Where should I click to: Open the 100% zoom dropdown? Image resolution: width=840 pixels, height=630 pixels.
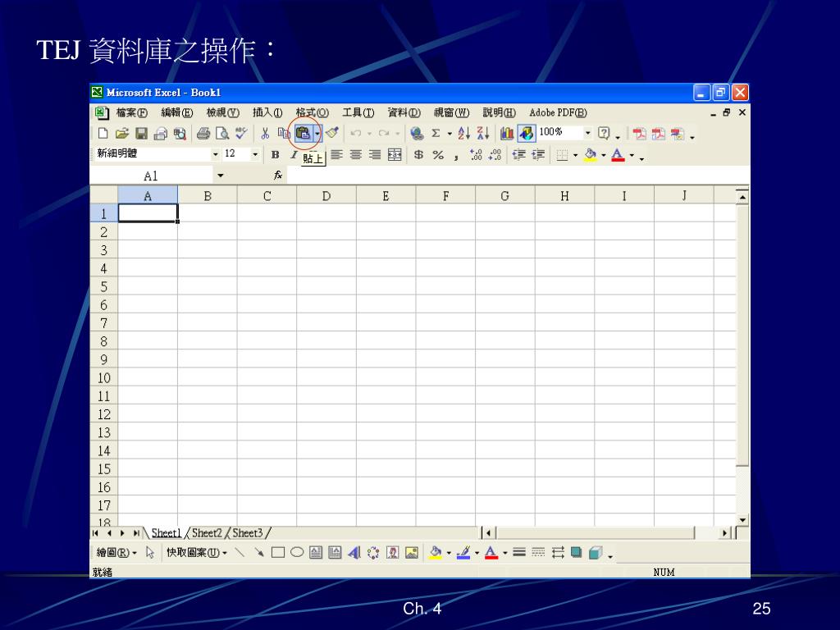[587, 132]
